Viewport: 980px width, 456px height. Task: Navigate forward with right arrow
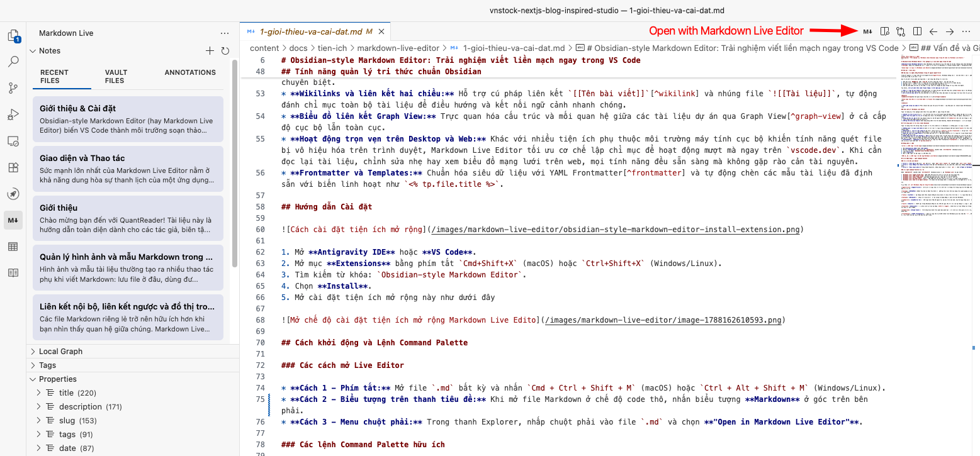point(950,31)
